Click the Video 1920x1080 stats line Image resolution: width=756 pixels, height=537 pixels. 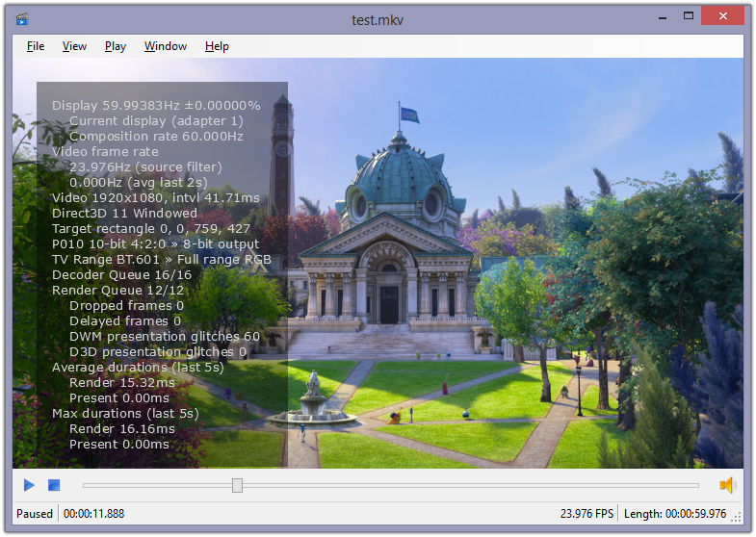pyautogui.click(x=156, y=198)
